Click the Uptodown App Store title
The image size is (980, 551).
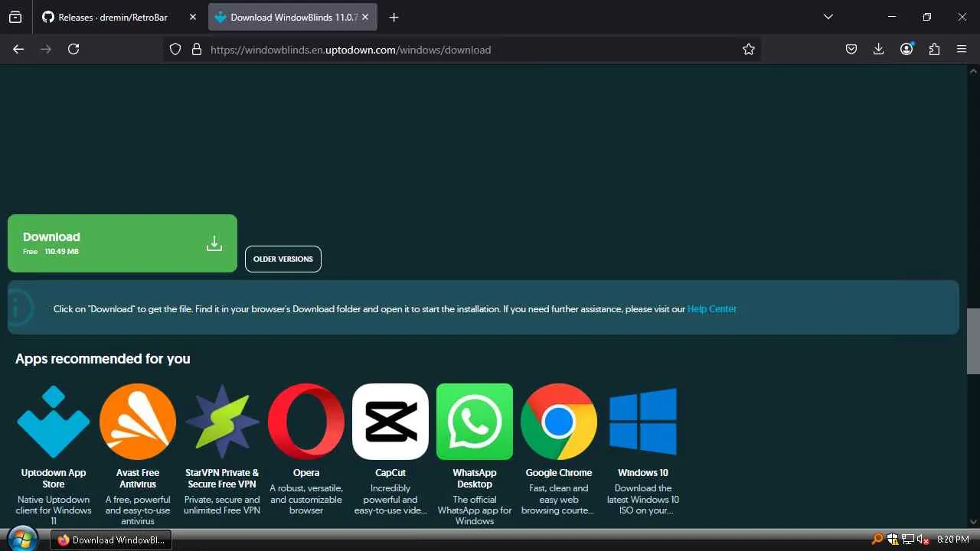point(54,478)
